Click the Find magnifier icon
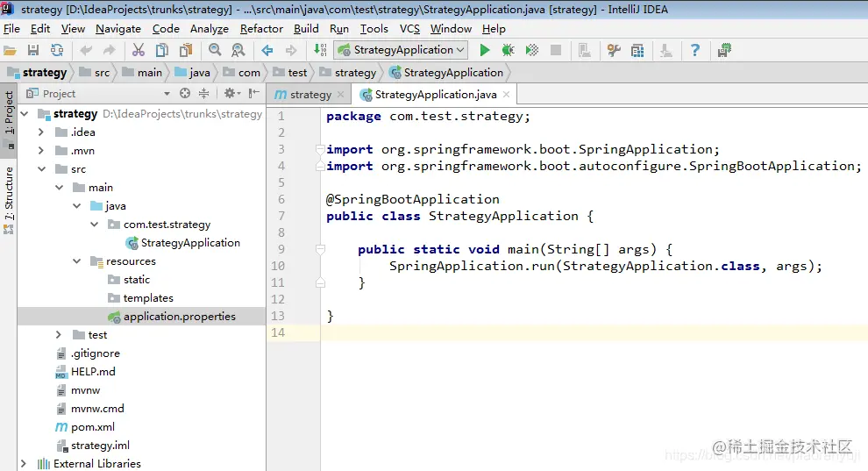The height and width of the screenshot is (471, 868). [x=215, y=50]
